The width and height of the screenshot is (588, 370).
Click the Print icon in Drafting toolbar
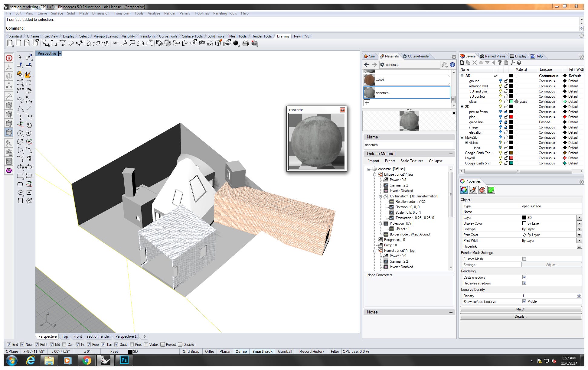pos(246,43)
